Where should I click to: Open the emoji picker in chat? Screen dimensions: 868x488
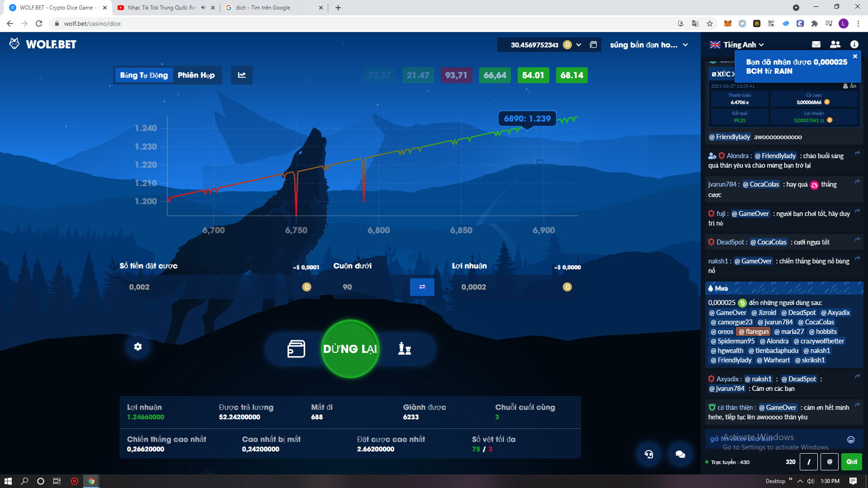pyautogui.click(x=851, y=440)
